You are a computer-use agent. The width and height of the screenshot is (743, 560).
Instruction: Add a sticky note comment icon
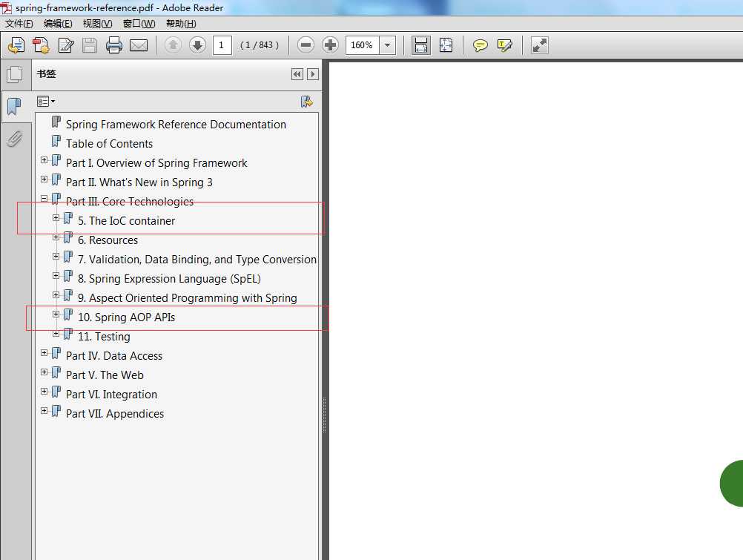481,45
